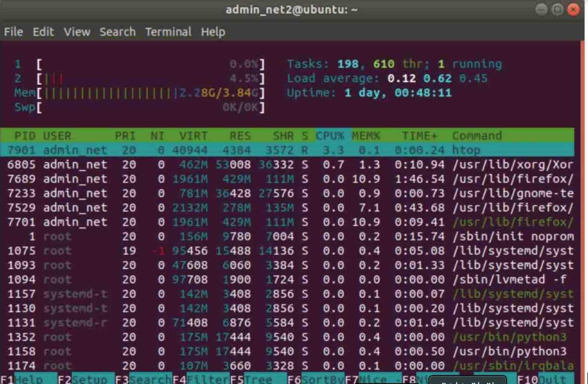588x384 pixels.
Task: Sort by the RES column header
Action: click(x=240, y=136)
